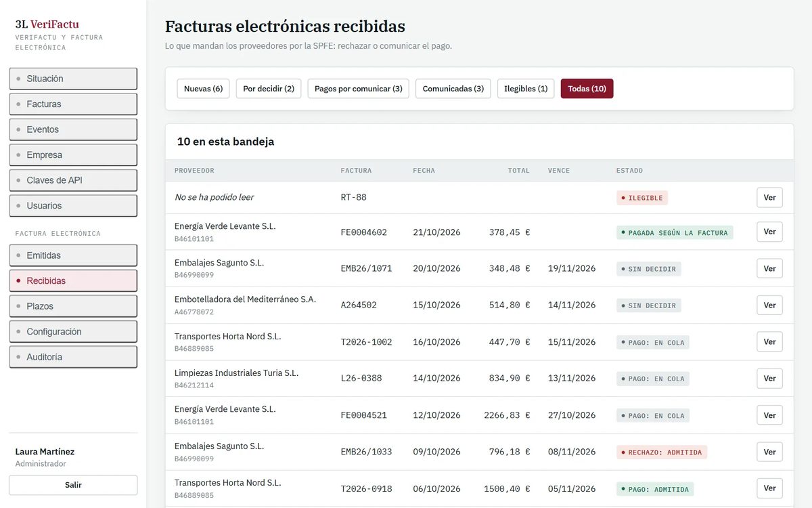The image size is (812, 508).
Task: Filter by Nuevas (6)
Action: point(203,89)
